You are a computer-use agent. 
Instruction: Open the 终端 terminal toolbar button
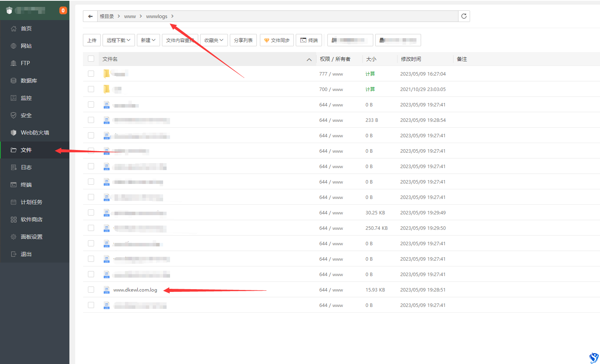[309, 40]
